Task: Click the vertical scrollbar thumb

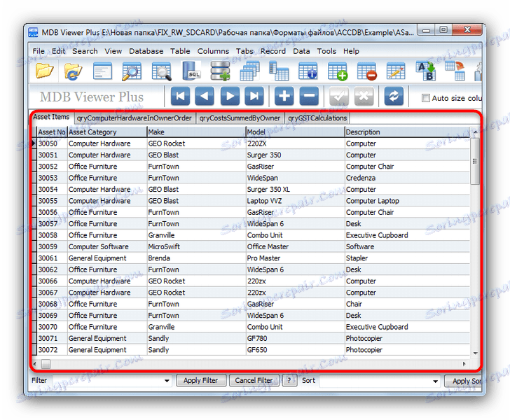Action: (x=475, y=161)
